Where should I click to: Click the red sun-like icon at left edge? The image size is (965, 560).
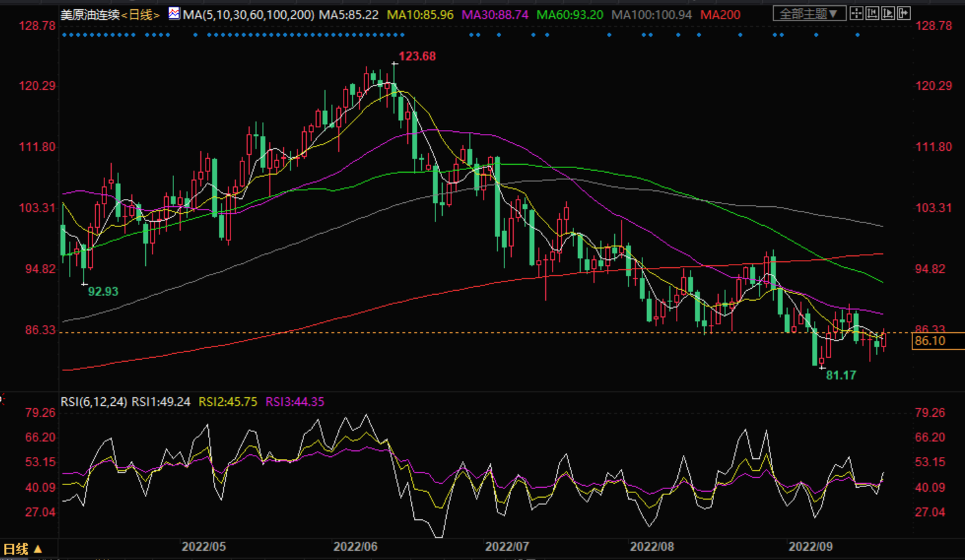pos(2,398)
